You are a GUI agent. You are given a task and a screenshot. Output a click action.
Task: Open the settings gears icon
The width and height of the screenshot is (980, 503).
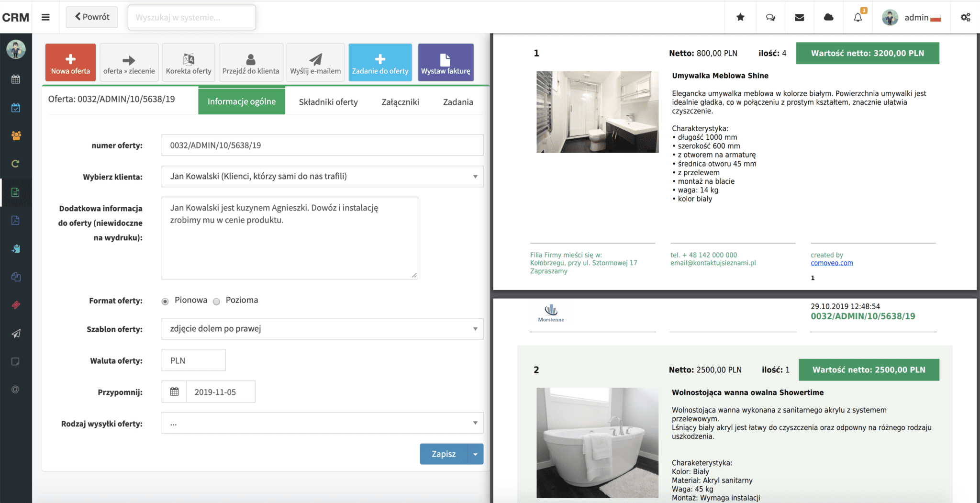pos(966,17)
